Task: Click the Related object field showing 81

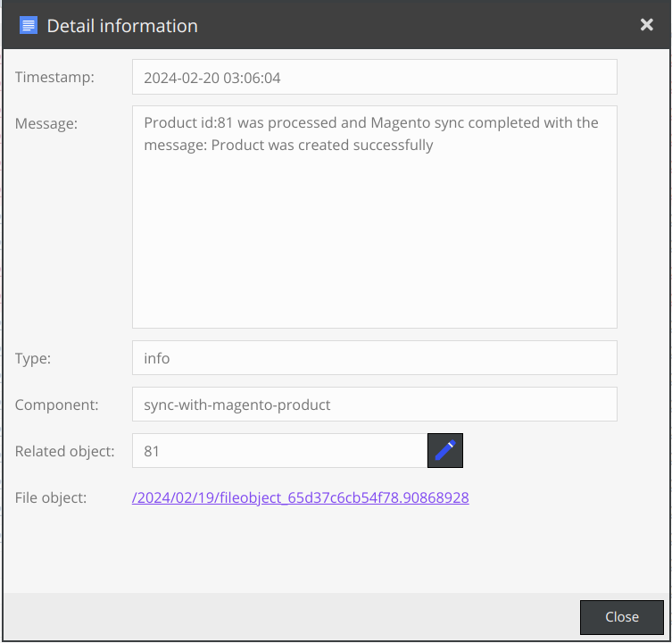Action: (280, 450)
